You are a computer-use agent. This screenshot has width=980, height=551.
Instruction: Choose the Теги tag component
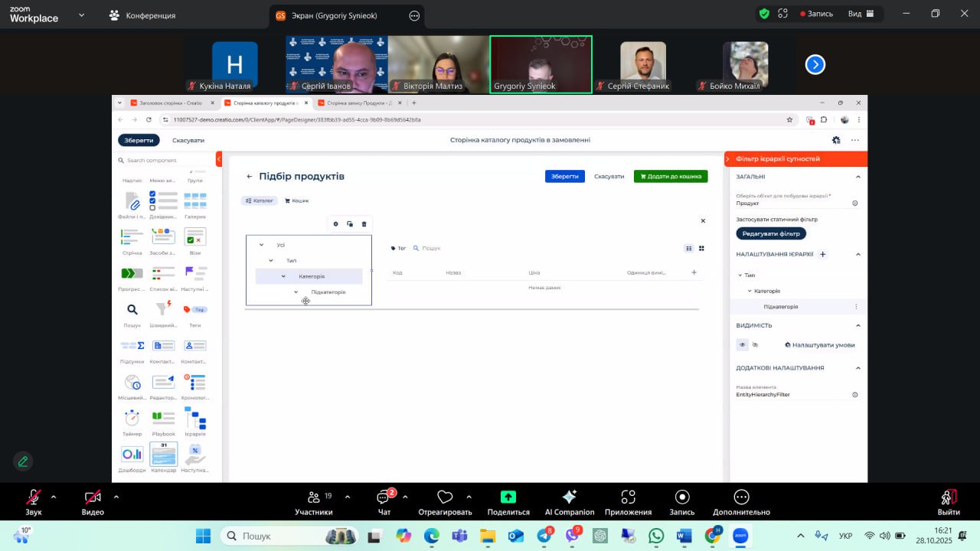(x=195, y=309)
